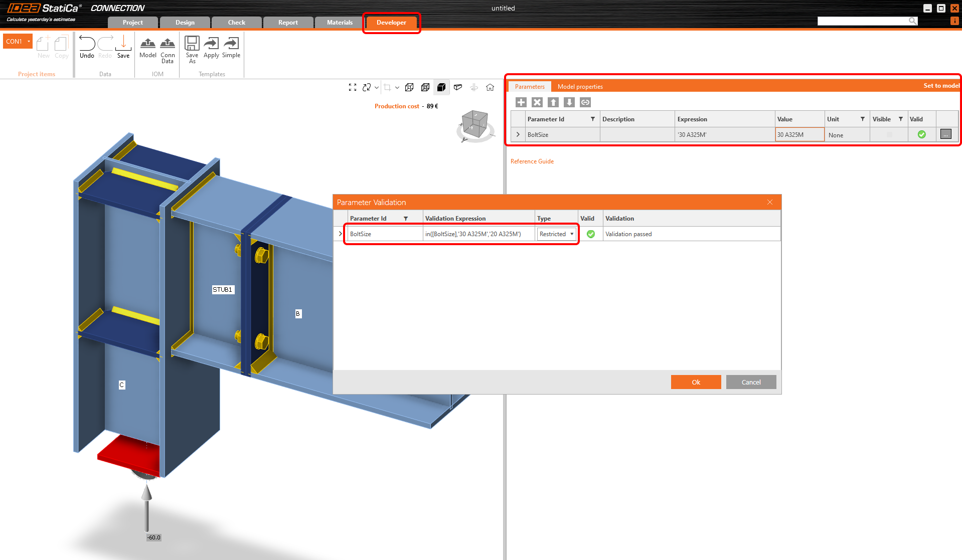Open the Restricted type dropdown
962x560 pixels.
pos(572,234)
